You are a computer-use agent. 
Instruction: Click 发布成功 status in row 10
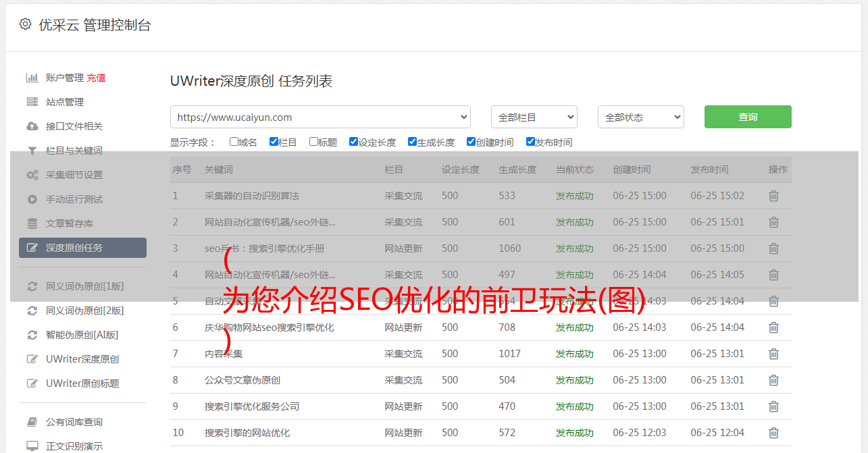click(x=575, y=433)
